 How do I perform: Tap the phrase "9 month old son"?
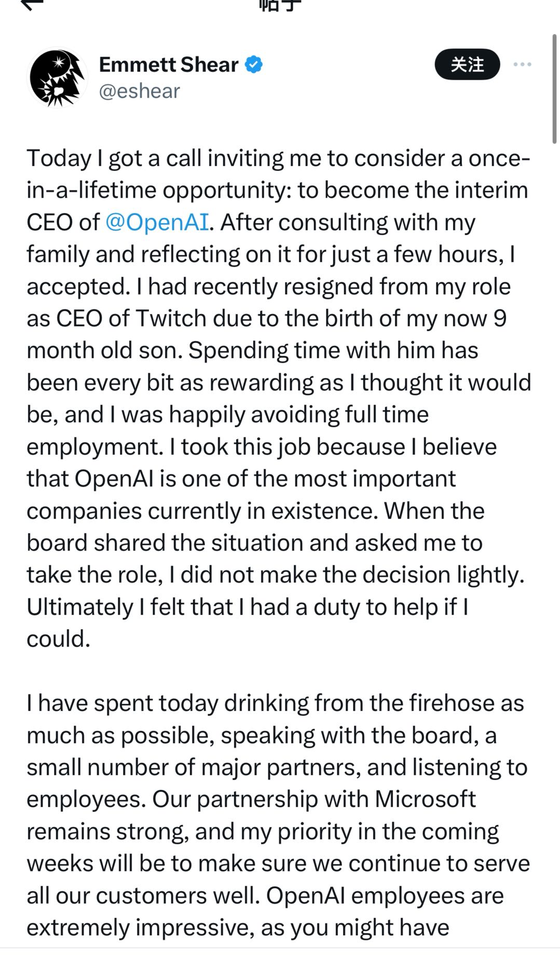266,334
